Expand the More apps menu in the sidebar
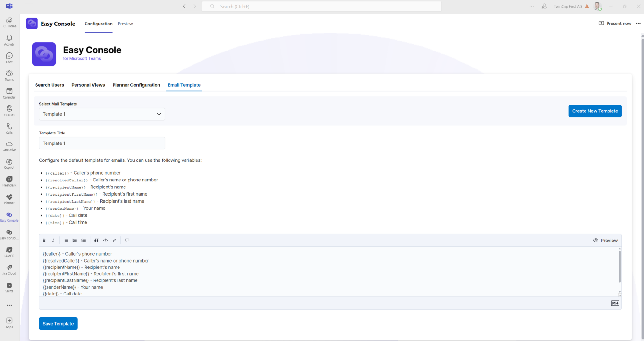Viewport: 644px width, 341px height. pos(9,305)
